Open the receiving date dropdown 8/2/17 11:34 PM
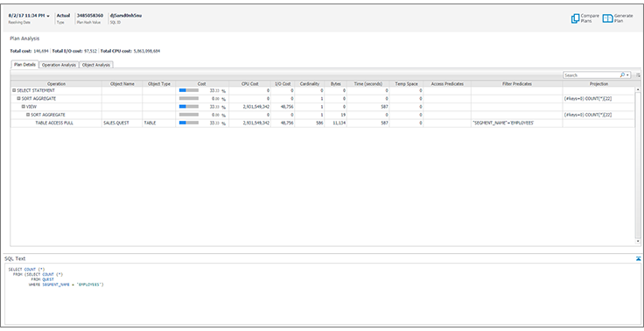 (x=29, y=16)
